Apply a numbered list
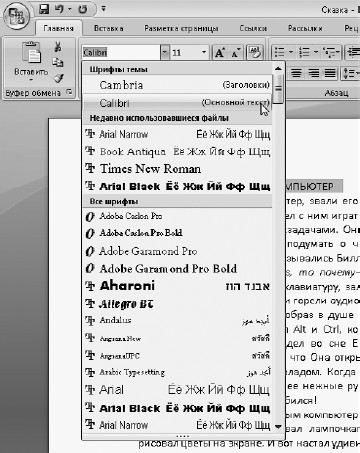This screenshot has height=453, width=360. (304, 53)
